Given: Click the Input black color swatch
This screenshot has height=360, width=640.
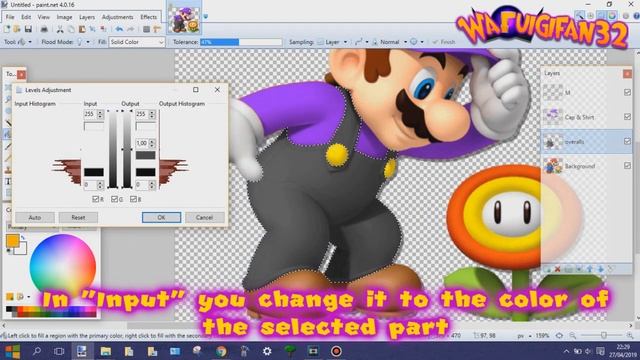Looking at the screenshot, I should 93,172.
